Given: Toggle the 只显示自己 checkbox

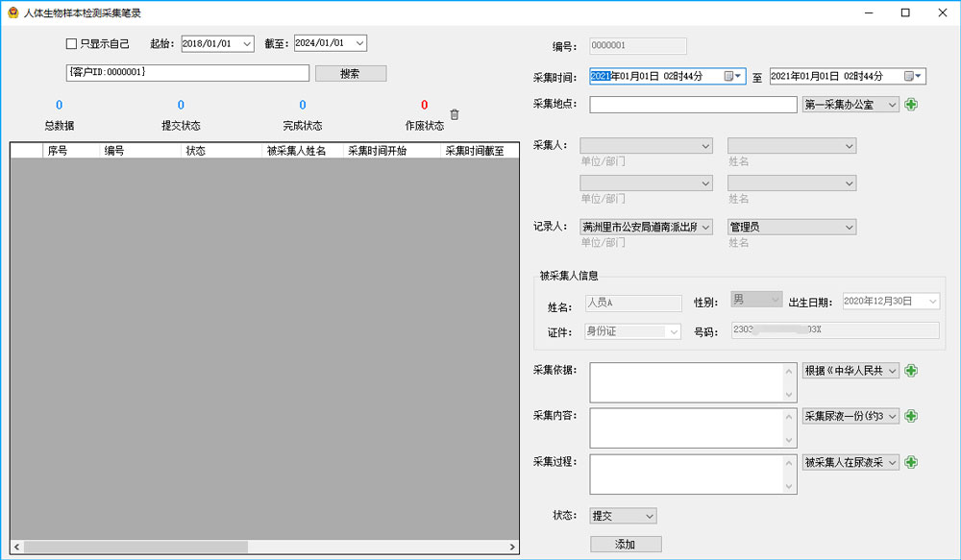Looking at the screenshot, I should tap(71, 43).
